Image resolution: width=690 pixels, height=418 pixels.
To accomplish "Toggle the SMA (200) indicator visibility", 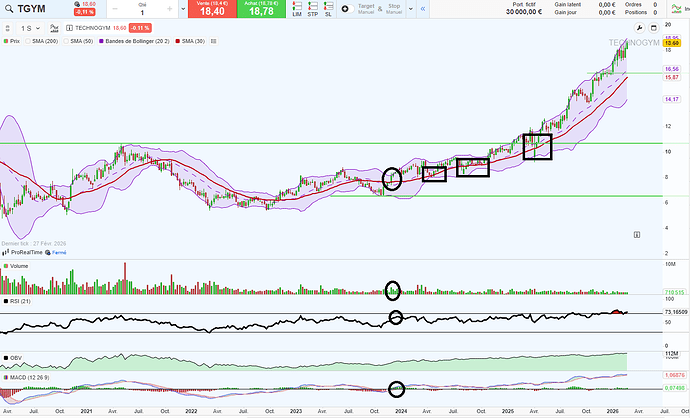I will 29,43.
